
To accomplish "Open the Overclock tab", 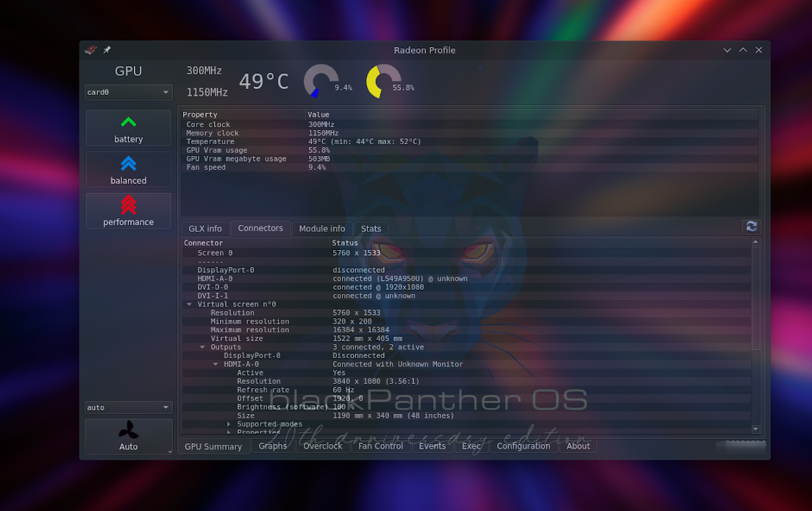I will 323,446.
